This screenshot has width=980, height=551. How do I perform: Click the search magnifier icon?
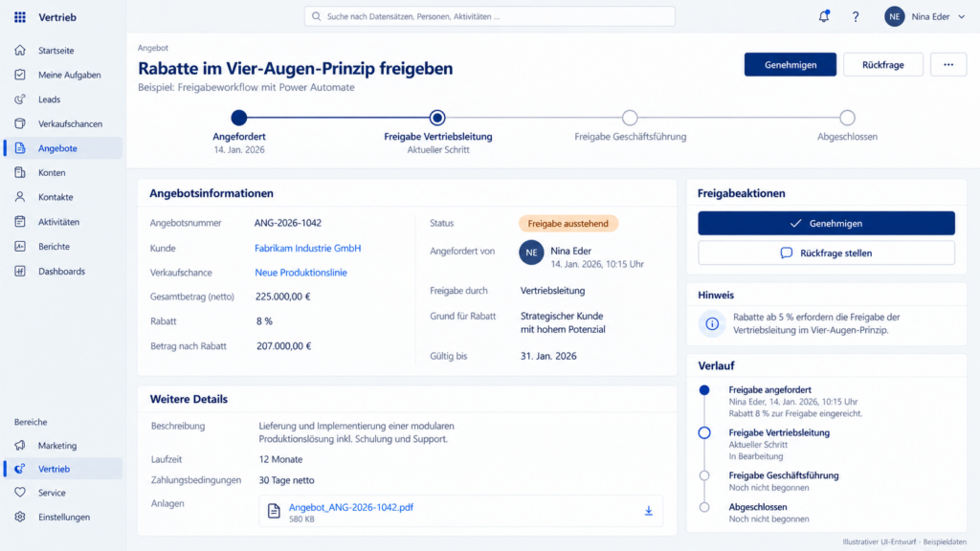tap(316, 16)
